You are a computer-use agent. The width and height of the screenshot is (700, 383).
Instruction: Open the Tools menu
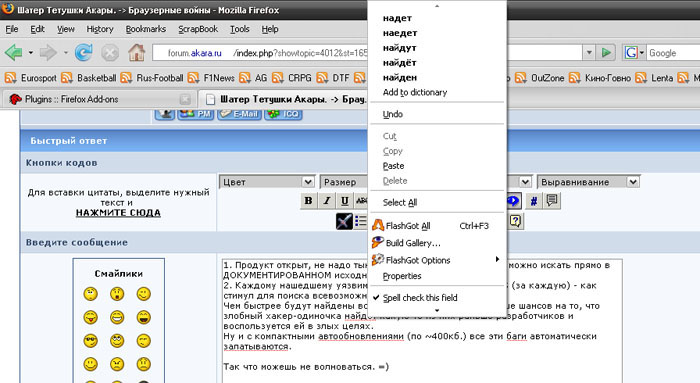[x=240, y=29]
